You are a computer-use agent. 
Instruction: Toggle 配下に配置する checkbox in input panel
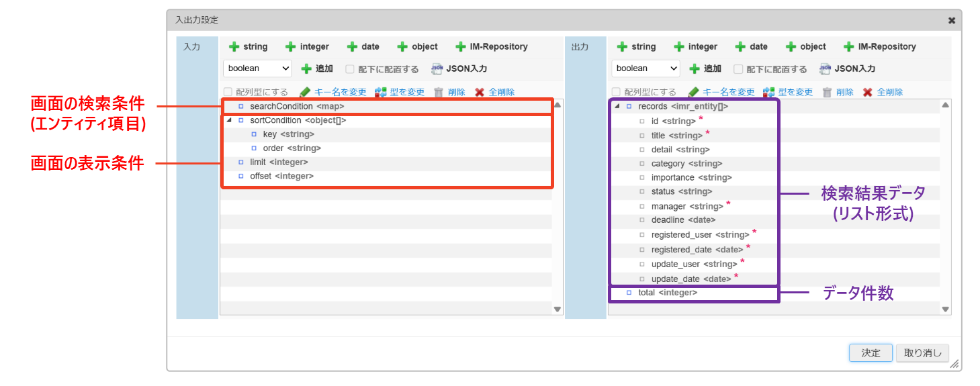(350, 69)
